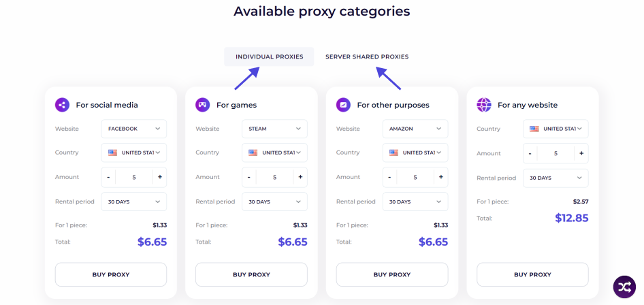Image resolution: width=644 pixels, height=305 pixels.
Task: Click the other purposes chart icon
Action: tap(343, 105)
